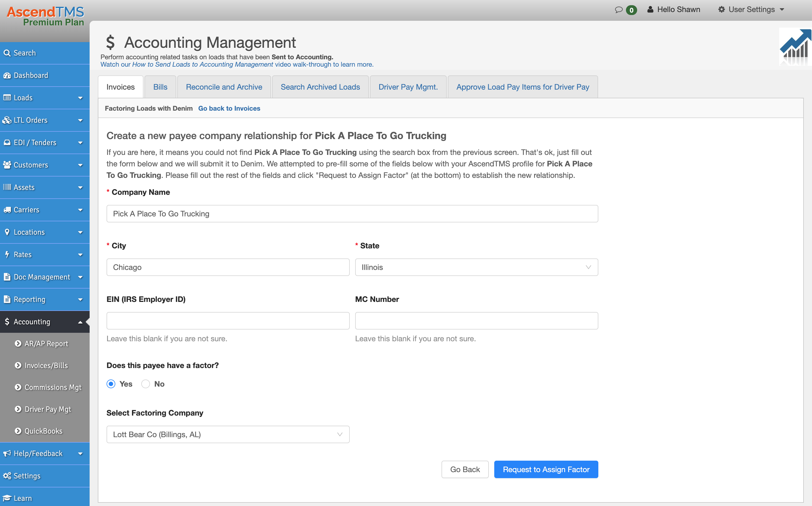Click the Go back to Invoices link

tap(229, 108)
